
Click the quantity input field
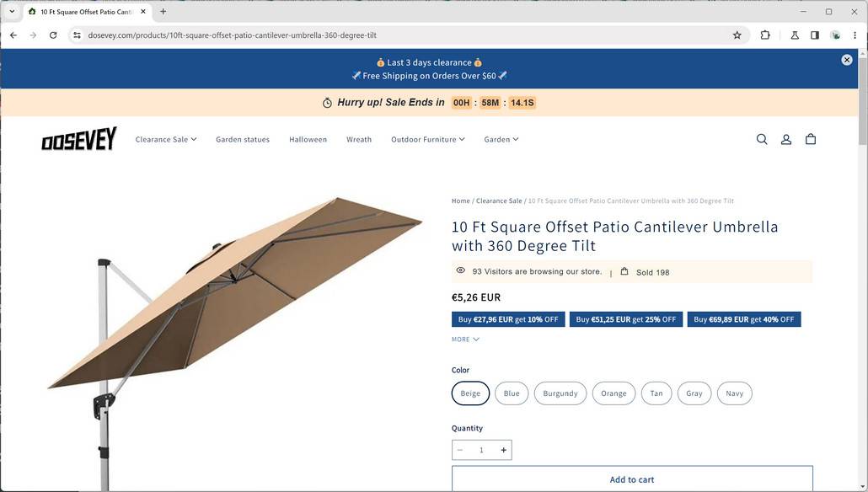481,450
